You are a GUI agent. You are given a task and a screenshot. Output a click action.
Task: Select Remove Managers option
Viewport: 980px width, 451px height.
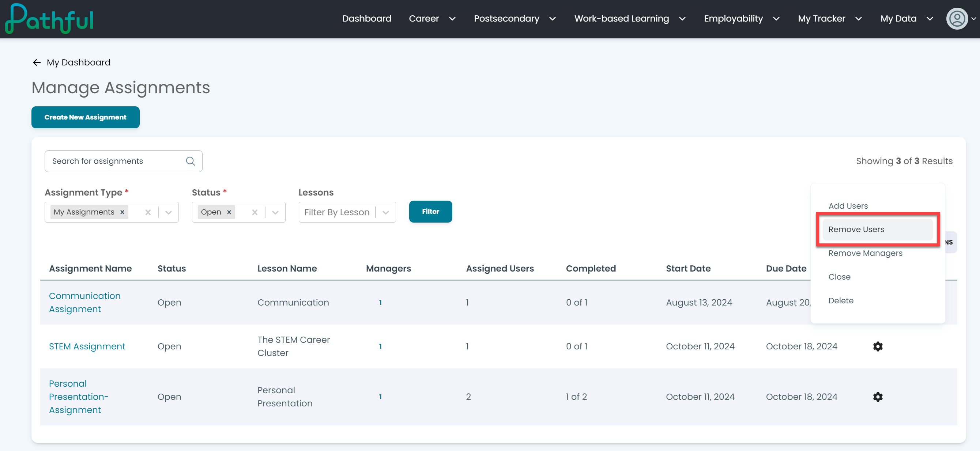(865, 253)
